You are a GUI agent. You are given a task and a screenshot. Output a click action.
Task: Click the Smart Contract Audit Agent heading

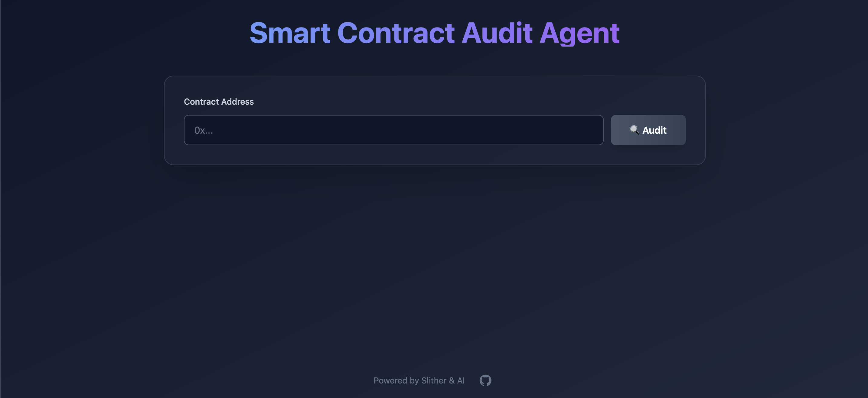point(434,33)
